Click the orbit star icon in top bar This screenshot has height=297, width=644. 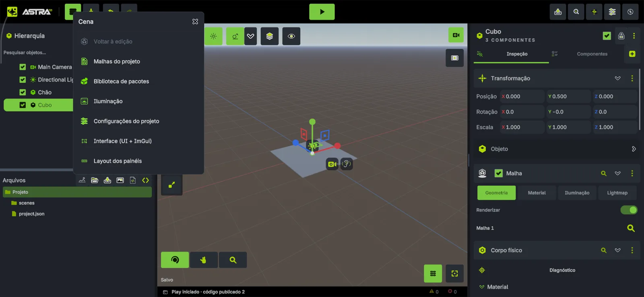tap(594, 12)
